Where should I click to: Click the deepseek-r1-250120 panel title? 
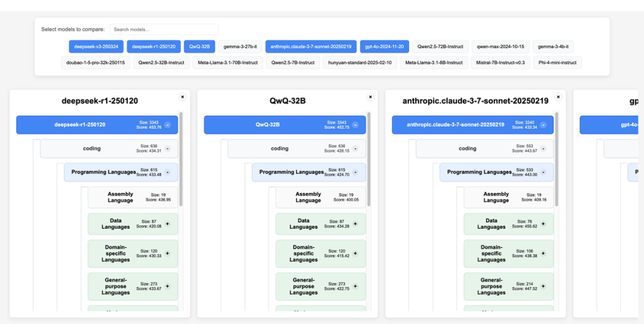pos(100,101)
